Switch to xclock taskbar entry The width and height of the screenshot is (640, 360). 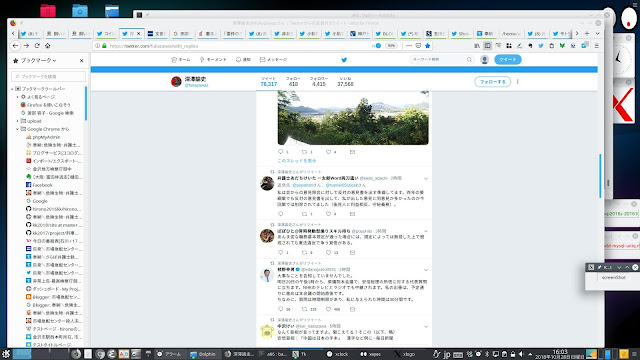tap(338, 354)
